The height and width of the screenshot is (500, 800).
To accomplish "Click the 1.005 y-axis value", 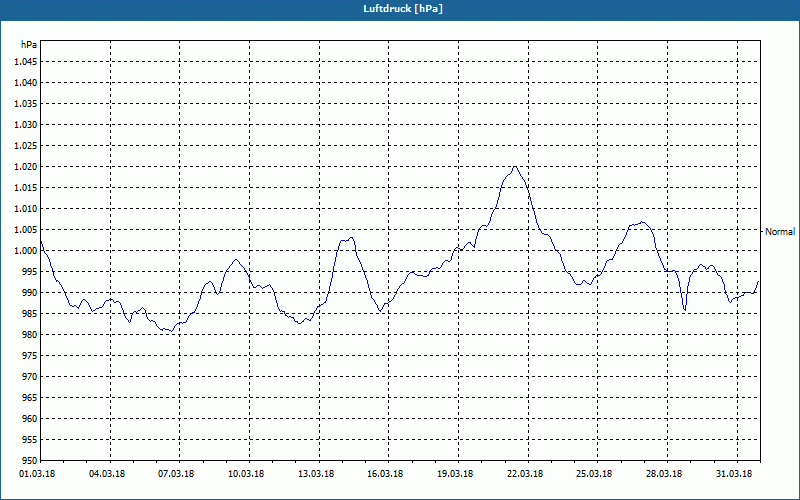I will pyautogui.click(x=26, y=230).
